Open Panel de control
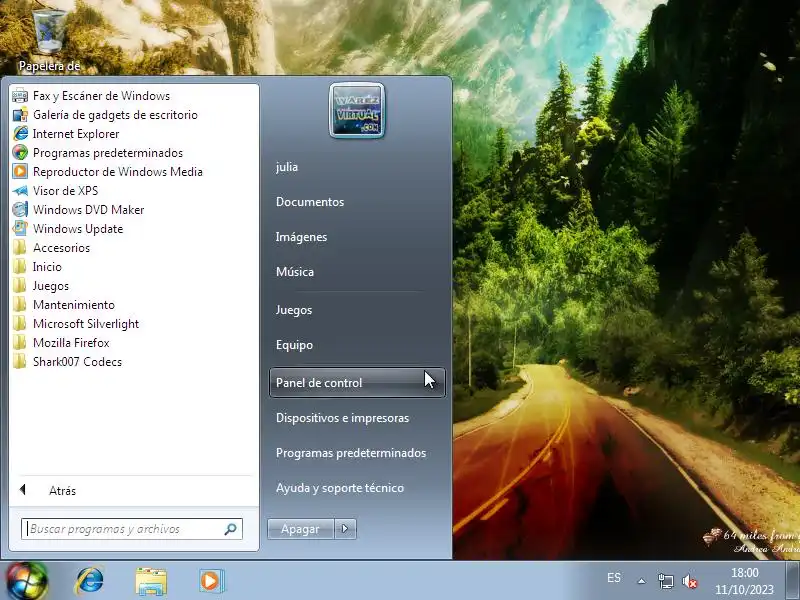This screenshot has width=800, height=600. coord(357,383)
